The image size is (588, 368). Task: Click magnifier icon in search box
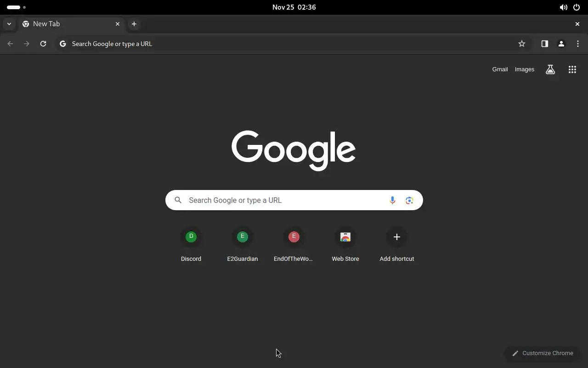click(178, 200)
